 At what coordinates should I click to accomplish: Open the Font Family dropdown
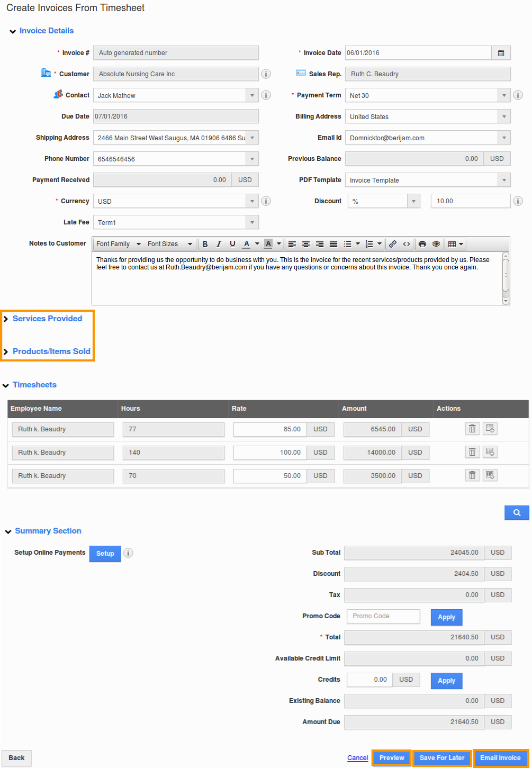point(118,244)
